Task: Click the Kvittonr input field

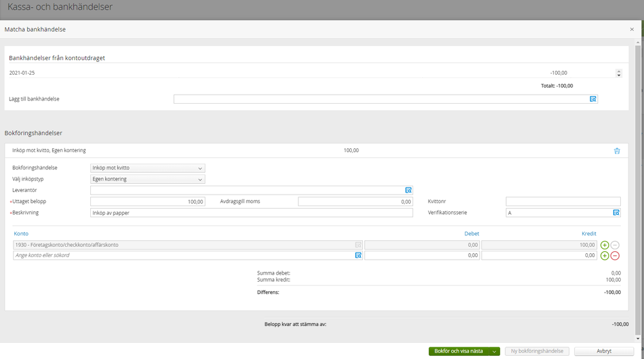Action: tap(563, 201)
